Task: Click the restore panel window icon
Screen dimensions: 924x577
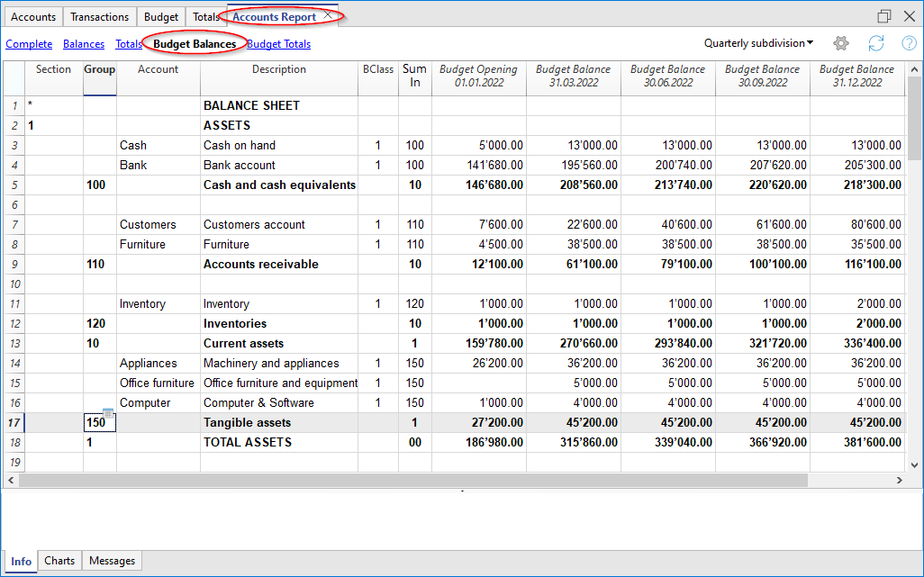Action: coord(884,16)
